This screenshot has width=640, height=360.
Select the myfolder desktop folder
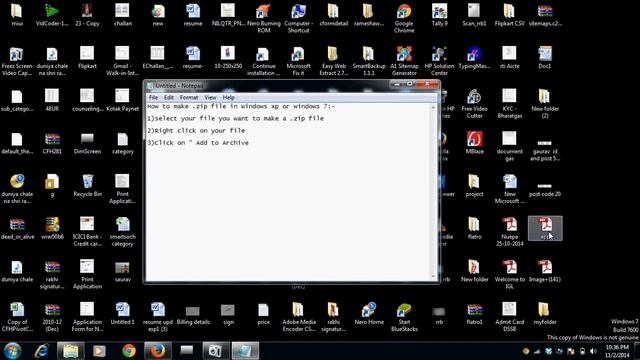pyautogui.click(x=544, y=313)
